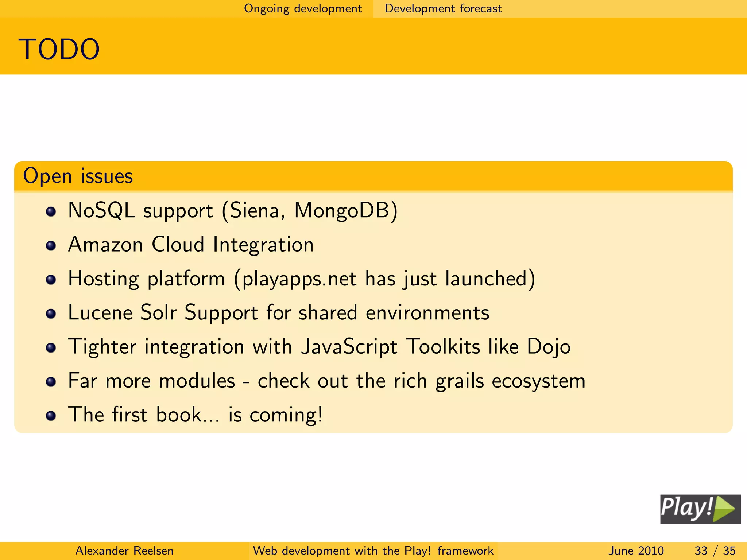This screenshot has width=747, height=560.
Task: Open the Ongoing development section
Action: pos(303,8)
